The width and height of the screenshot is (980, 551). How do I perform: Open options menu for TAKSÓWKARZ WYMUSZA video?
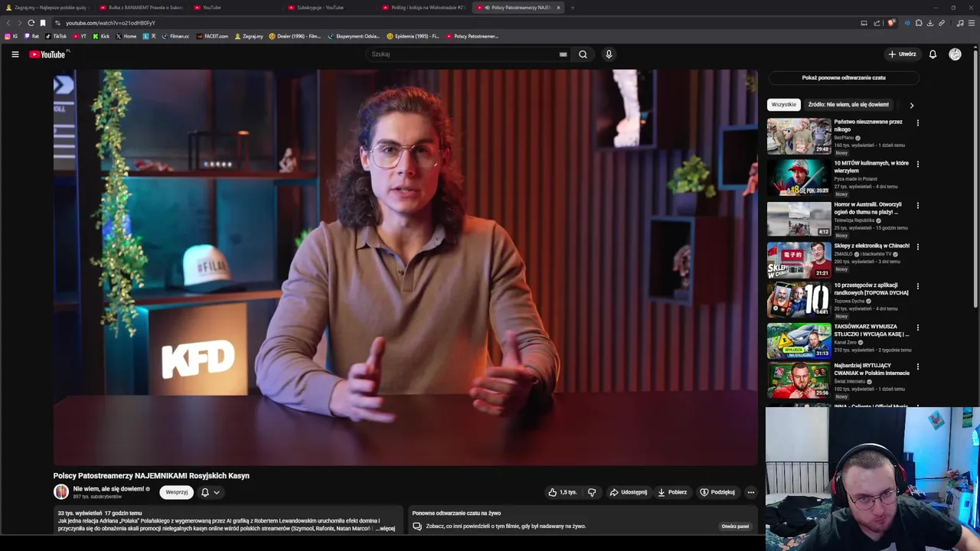pos(917,328)
